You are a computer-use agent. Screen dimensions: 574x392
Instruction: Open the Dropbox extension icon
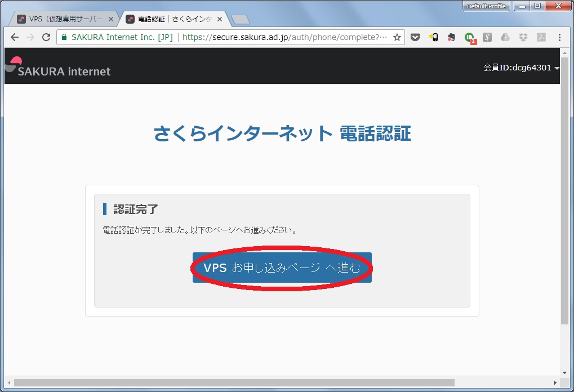point(523,37)
